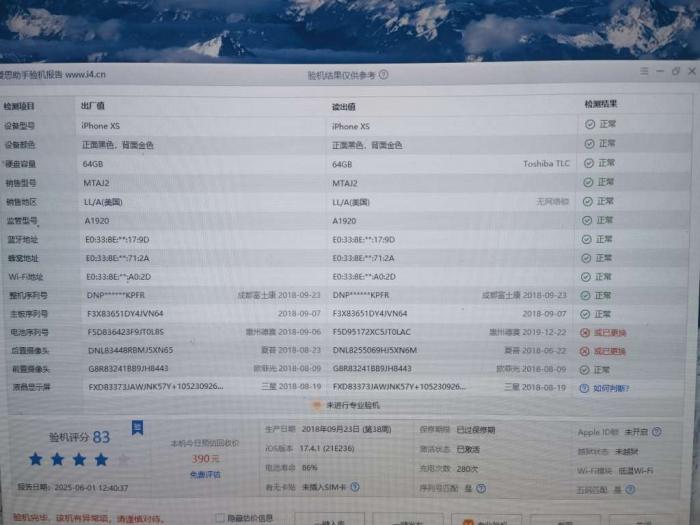Screen dimensions: 700x525
Task: Click the normal check icon in 设备型号 row
Action: pyautogui.click(x=590, y=124)
